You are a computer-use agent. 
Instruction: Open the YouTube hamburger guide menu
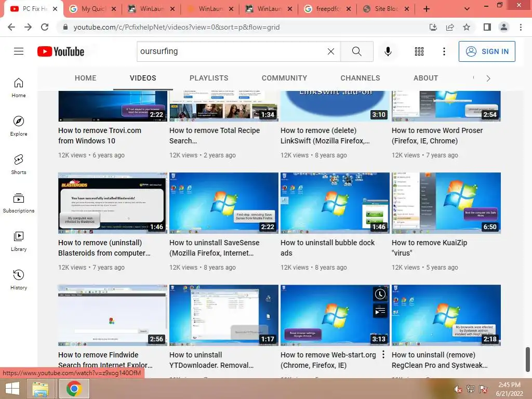[19, 51]
